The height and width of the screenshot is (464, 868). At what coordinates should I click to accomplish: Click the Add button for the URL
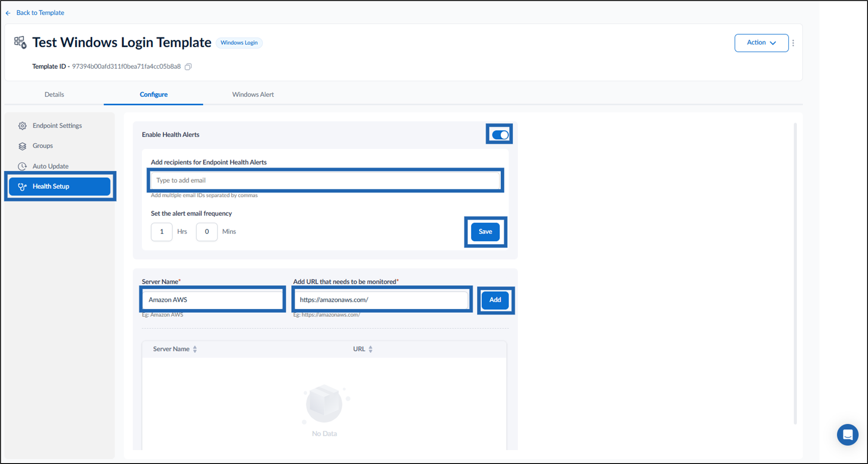point(495,300)
